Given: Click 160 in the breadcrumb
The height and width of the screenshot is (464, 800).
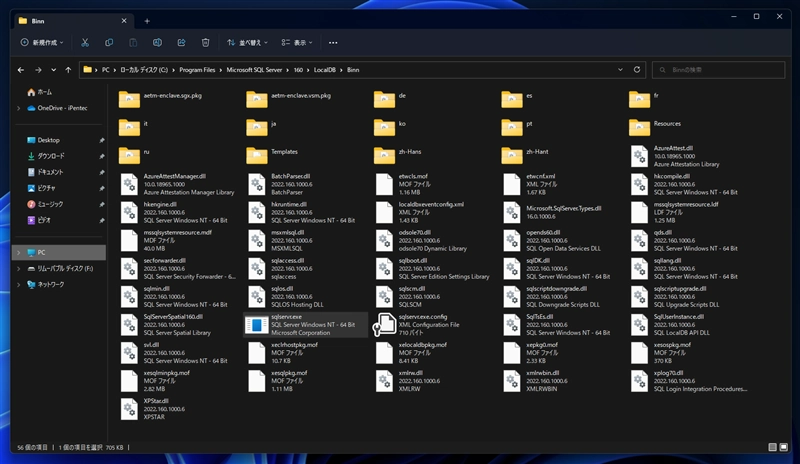Looking at the screenshot, I should click(x=298, y=70).
